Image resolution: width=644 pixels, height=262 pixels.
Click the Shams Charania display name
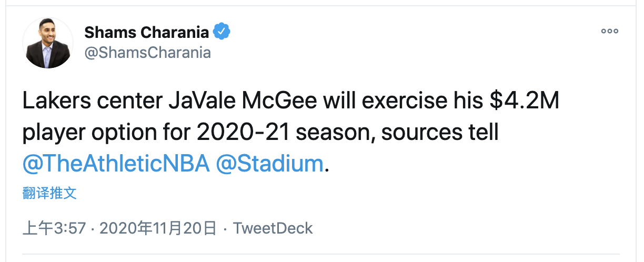coord(146,32)
